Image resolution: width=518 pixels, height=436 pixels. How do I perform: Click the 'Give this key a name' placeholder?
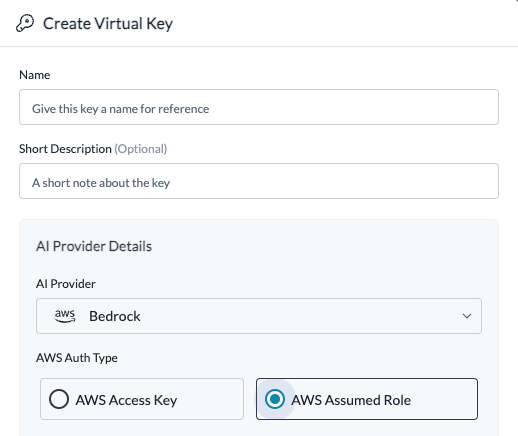click(121, 109)
